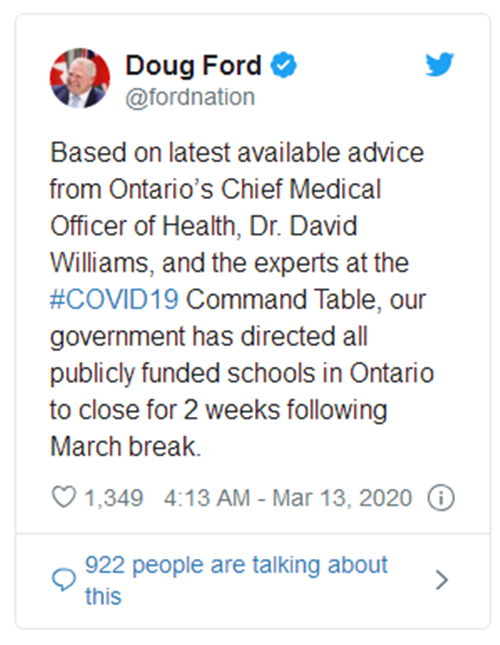The height and width of the screenshot is (645, 500).
Task: Click the 'March break.' closing text
Action: (x=125, y=447)
